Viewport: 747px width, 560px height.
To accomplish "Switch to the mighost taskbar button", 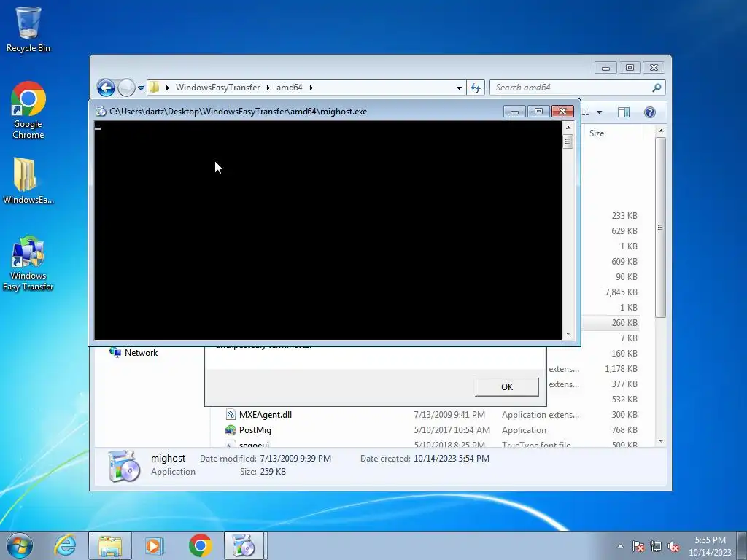I will click(244, 545).
